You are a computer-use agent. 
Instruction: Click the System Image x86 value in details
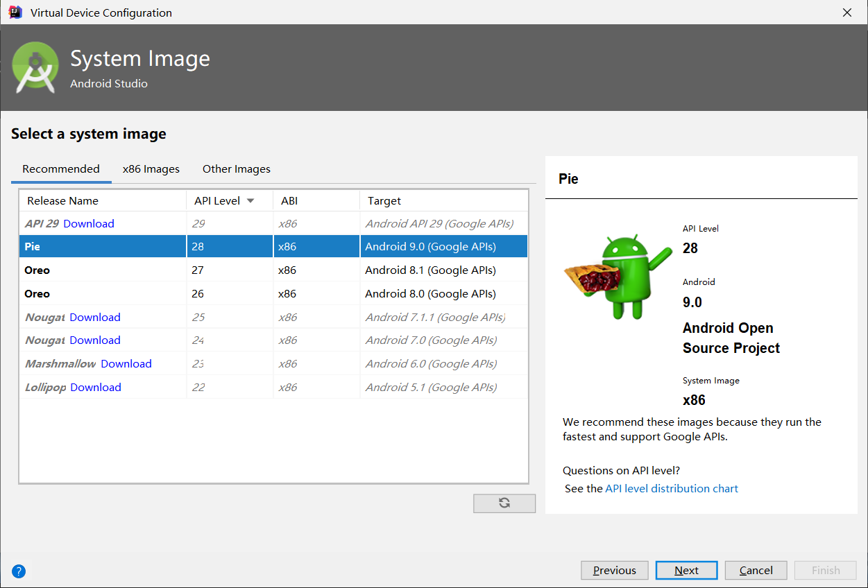[694, 400]
